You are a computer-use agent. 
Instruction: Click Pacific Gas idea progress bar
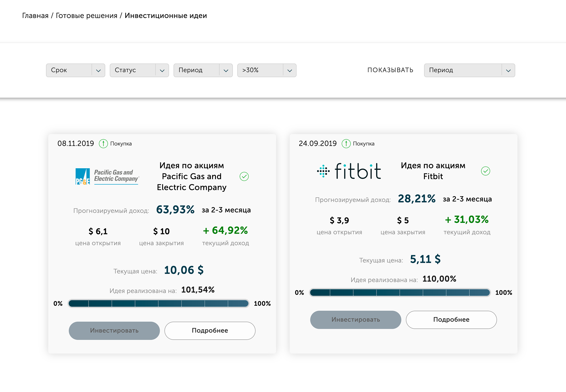pos(158,303)
